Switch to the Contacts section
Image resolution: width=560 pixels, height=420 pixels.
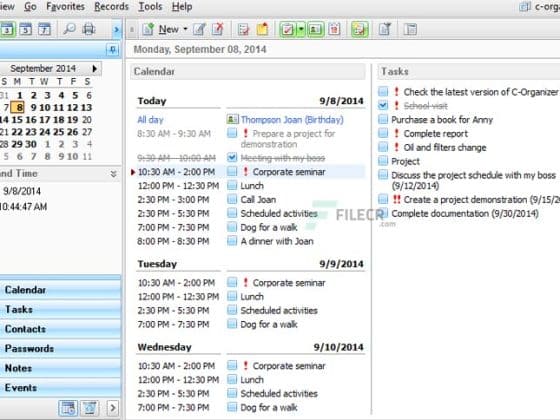coord(60,329)
